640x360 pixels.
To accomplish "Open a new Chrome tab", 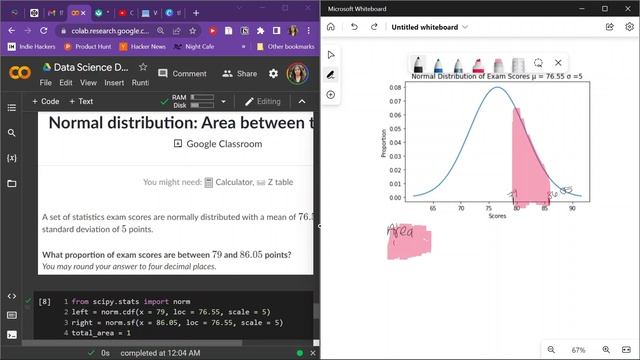I will pos(196,13).
